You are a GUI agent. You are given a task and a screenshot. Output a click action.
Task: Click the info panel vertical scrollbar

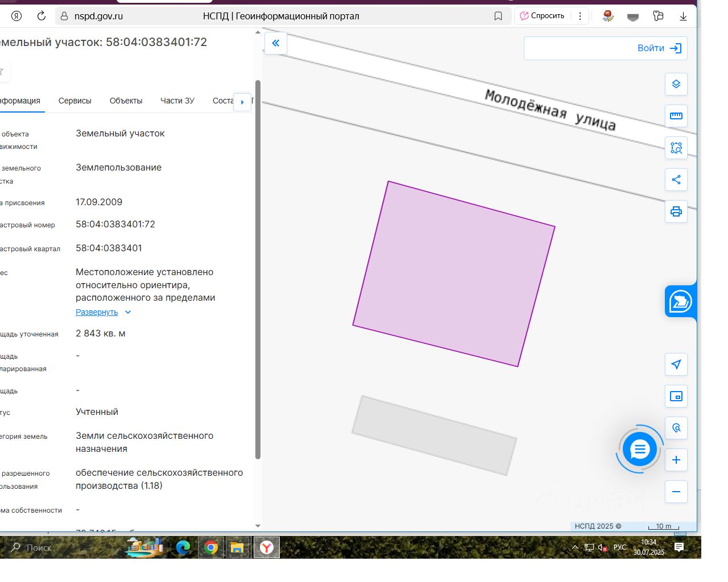(258, 269)
